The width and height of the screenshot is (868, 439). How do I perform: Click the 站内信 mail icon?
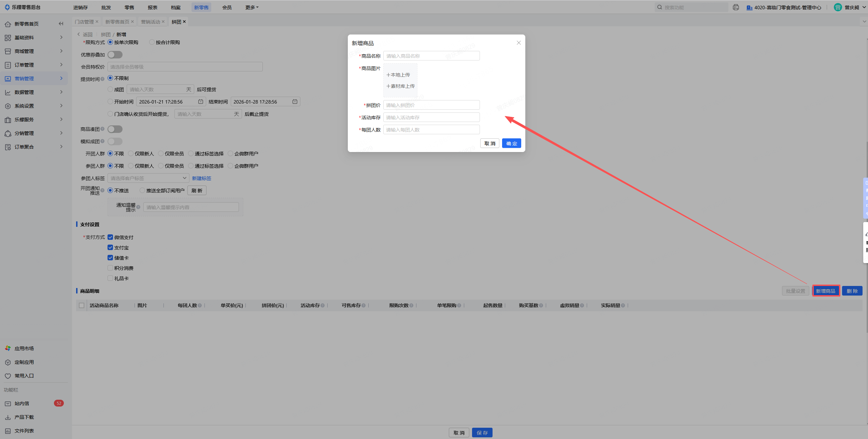pos(8,403)
